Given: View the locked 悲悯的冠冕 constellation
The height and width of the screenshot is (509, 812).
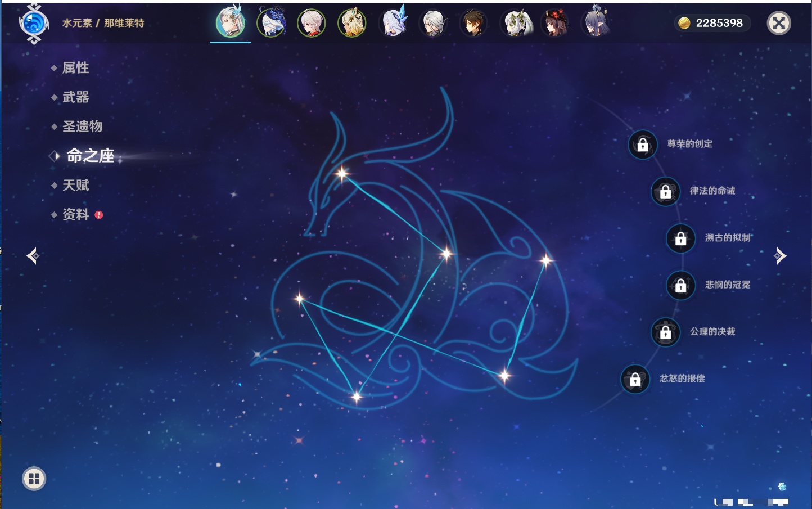Looking at the screenshot, I should [681, 285].
